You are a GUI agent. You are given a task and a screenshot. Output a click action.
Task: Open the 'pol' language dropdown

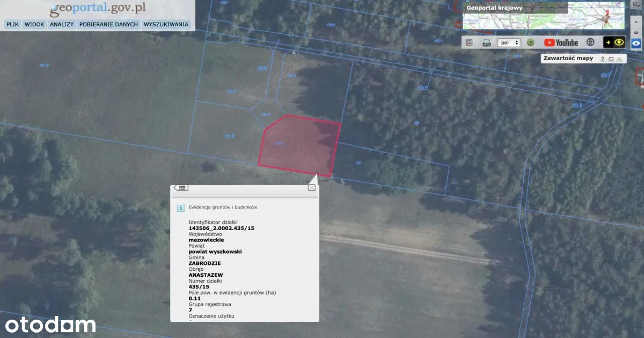(509, 42)
